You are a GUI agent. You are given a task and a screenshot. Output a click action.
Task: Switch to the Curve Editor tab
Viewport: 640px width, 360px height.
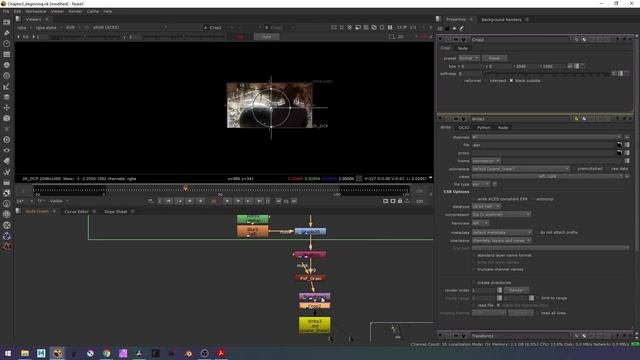[x=76, y=211]
